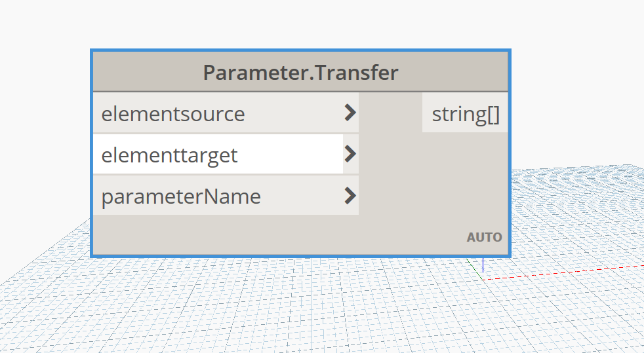
Task: Click the elementsource input port label
Action: (x=173, y=113)
